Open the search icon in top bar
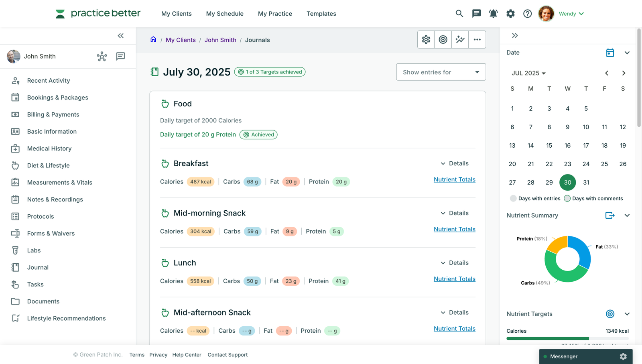Image resolution: width=642 pixels, height=364 pixels. coord(459,13)
